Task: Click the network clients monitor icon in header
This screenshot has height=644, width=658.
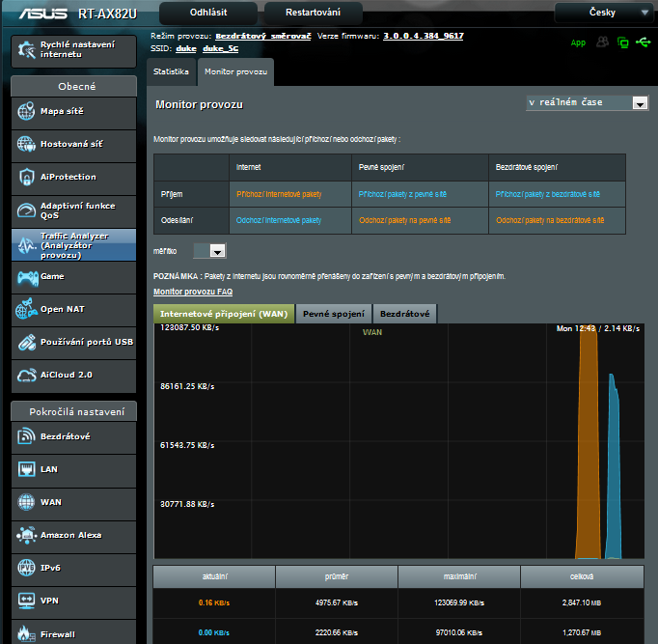Action: pyautogui.click(x=623, y=42)
